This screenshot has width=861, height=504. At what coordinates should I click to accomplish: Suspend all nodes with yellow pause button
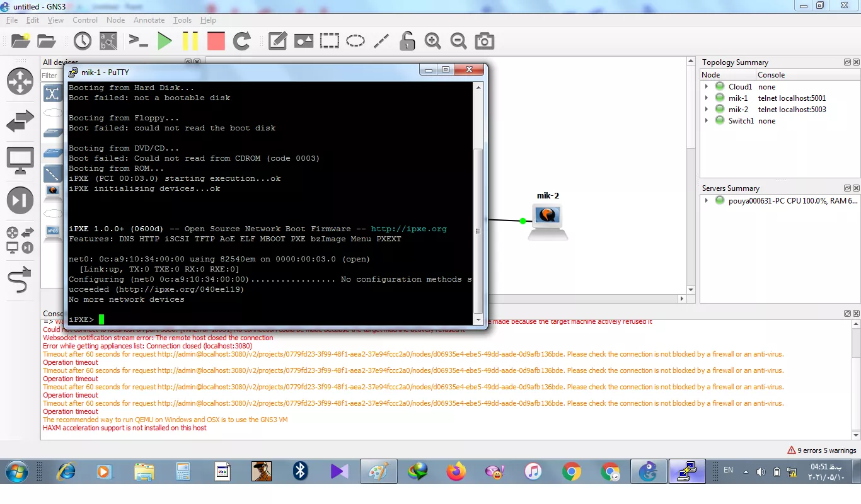190,42
